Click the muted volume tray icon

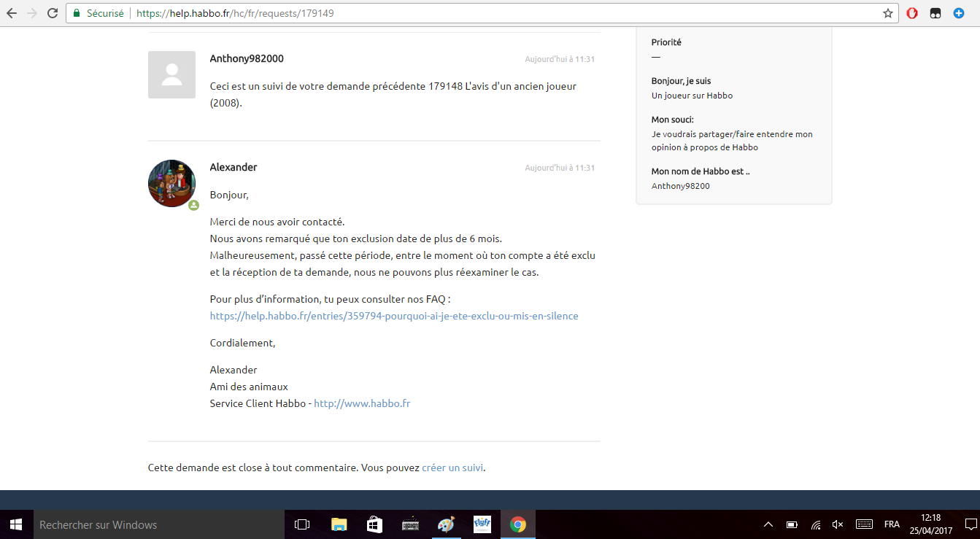[838, 524]
